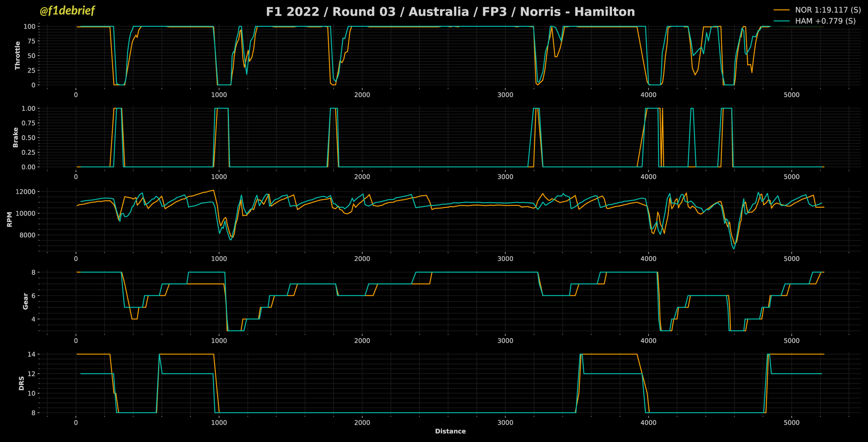Click the RPM y-axis label
Viewport: 868px width, 442px height.
tap(9, 220)
